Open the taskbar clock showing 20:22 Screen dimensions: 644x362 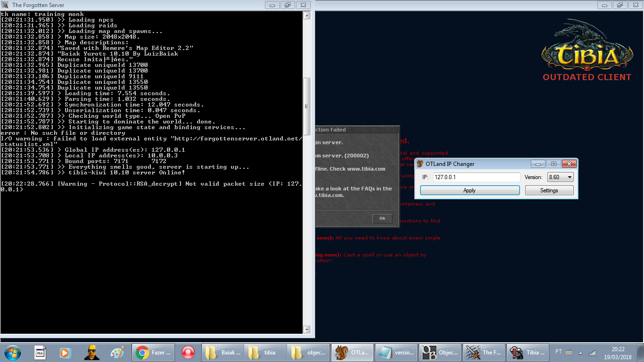(x=618, y=353)
